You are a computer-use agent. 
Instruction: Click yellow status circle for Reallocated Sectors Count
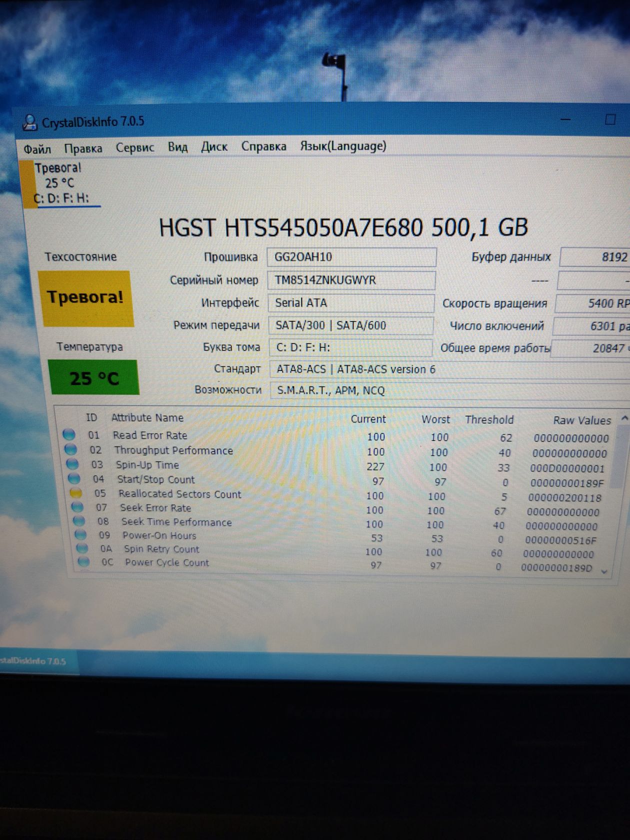(x=76, y=493)
